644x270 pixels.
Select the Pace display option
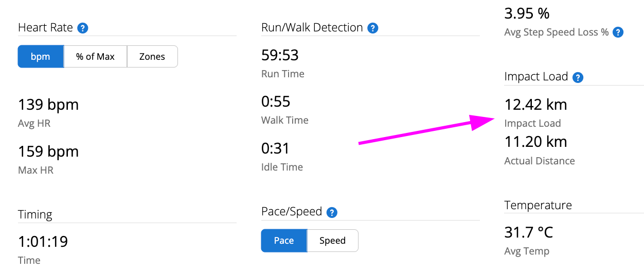pos(284,241)
